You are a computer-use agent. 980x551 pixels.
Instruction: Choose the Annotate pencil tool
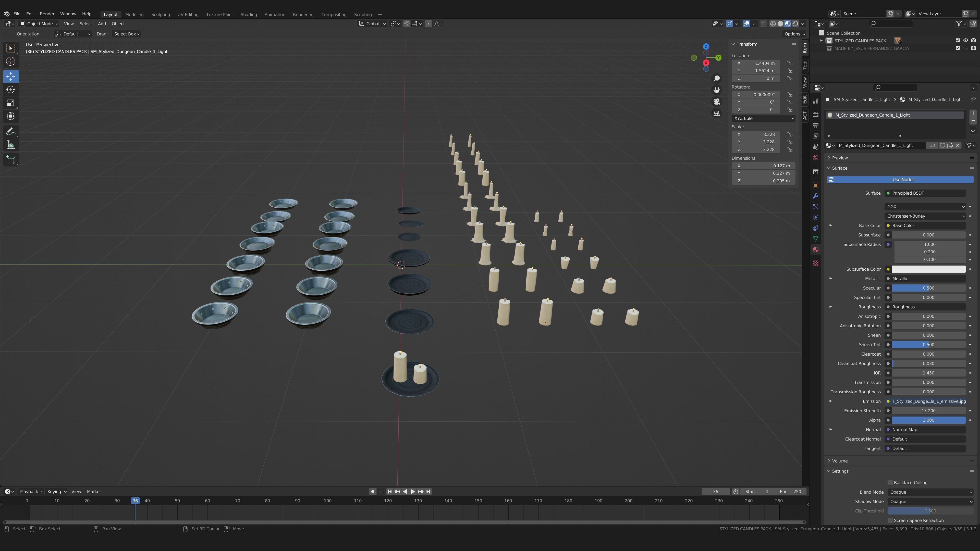(11, 132)
